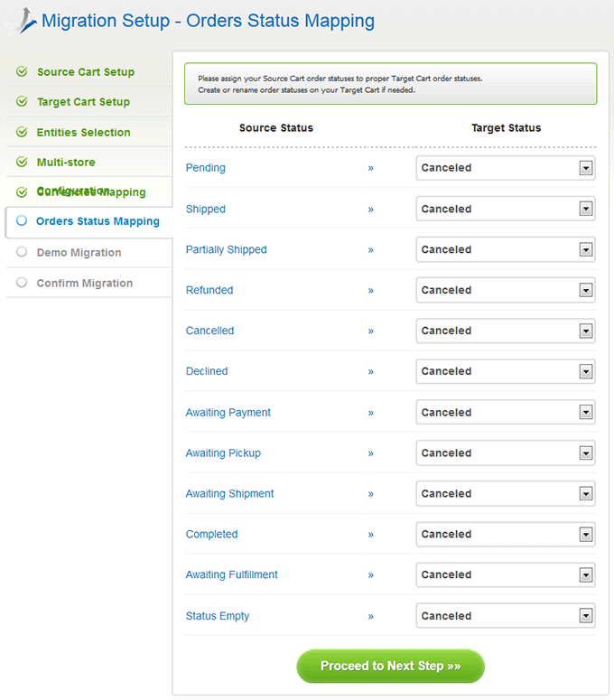614x700 pixels.
Task: Click the grey circle beside Confirm Migration
Action: click(x=22, y=283)
